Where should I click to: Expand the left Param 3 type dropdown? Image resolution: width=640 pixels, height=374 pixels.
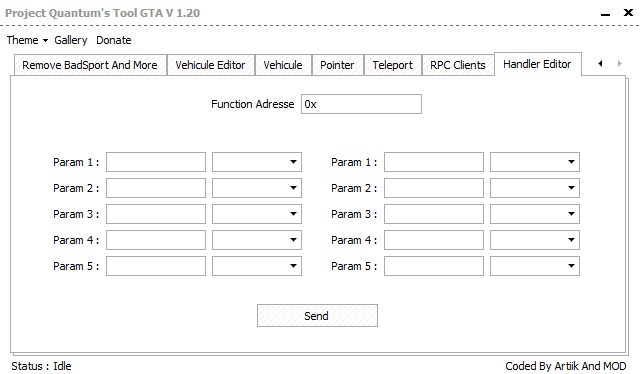tap(257, 214)
